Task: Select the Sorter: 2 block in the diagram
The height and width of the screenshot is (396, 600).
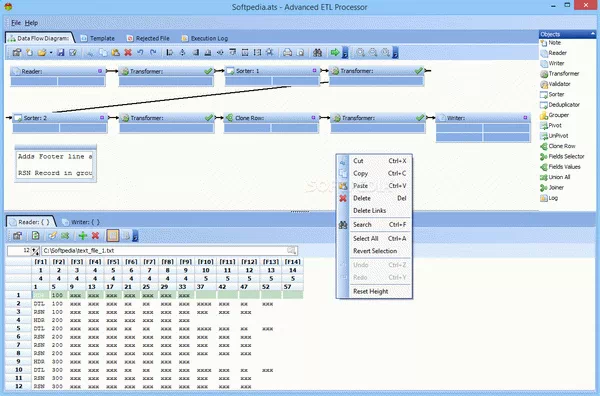Action: point(60,123)
